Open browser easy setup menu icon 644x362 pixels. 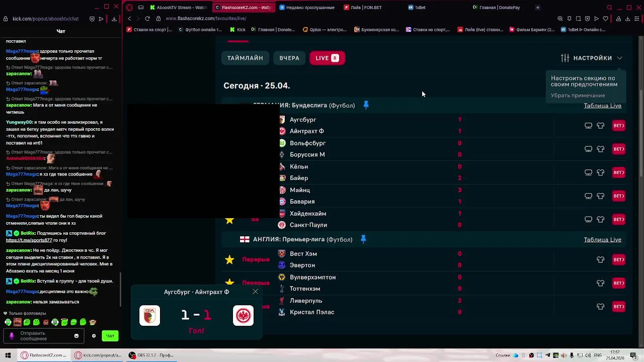[636, 19]
